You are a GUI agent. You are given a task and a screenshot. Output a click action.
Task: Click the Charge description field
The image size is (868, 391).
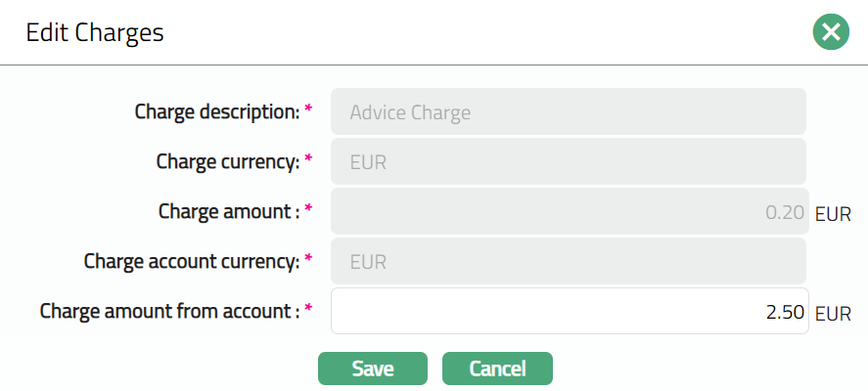[568, 112]
